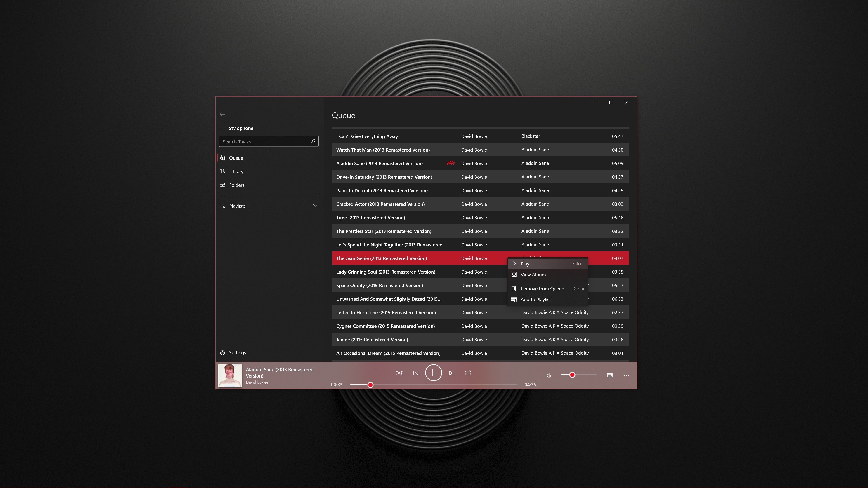Choose View Album from the context menu

(x=533, y=274)
